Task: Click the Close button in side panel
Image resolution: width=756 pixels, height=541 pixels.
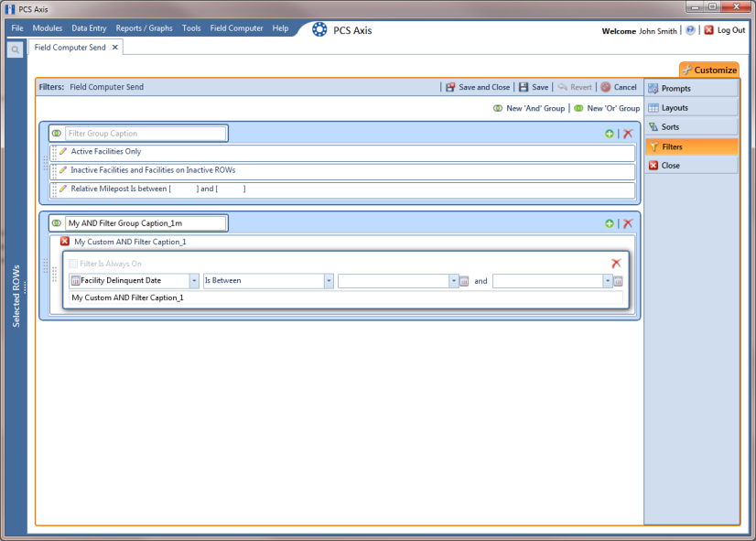Action: coord(691,166)
